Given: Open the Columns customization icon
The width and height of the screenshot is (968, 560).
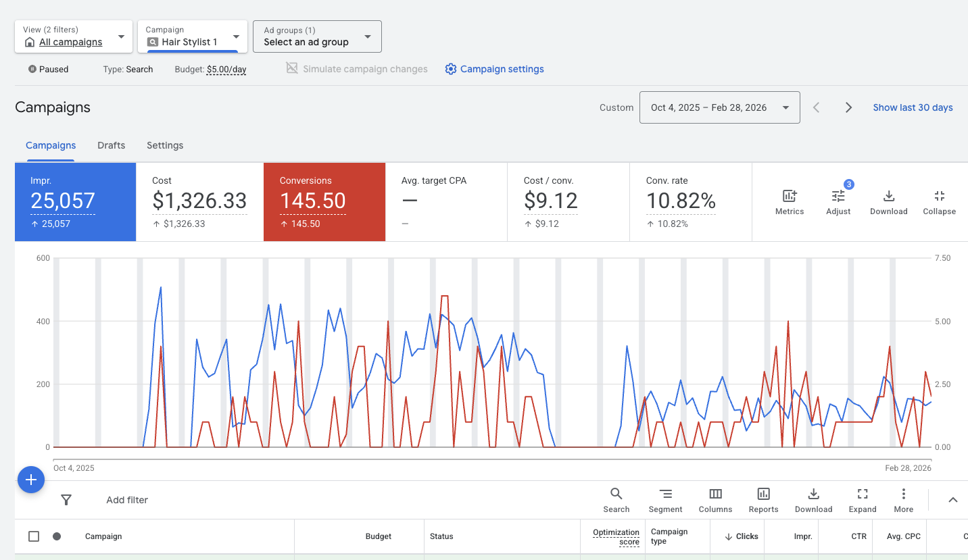Looking at the screenshot, I should (x=715, y=500).
